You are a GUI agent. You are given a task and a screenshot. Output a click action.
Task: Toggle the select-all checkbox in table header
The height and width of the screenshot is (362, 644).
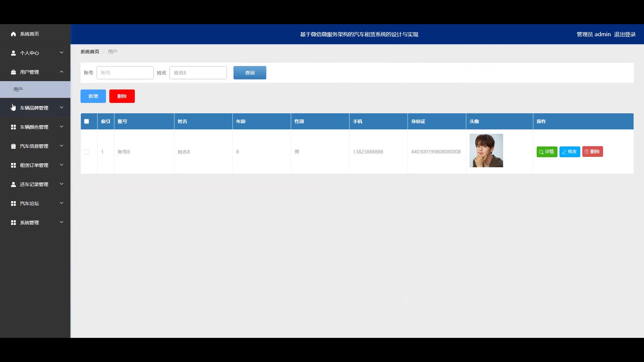point(87,121)
